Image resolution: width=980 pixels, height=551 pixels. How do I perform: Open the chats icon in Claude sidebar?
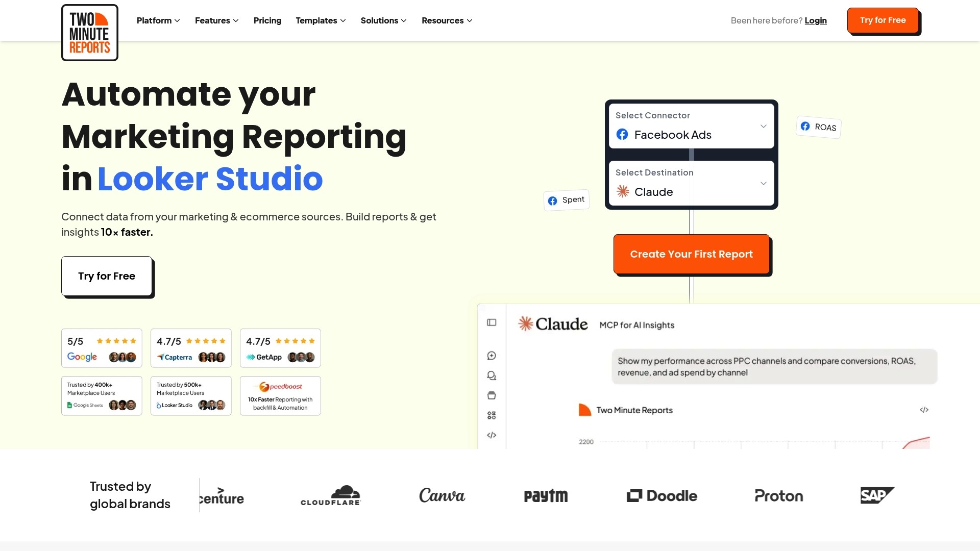tap(492, 375)
